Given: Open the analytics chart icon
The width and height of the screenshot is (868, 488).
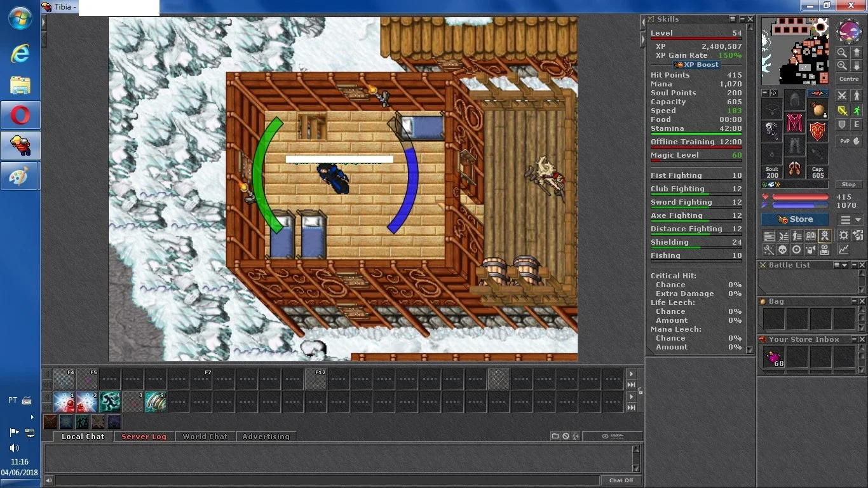Looking at the screenshot, I should click(843, 250).
